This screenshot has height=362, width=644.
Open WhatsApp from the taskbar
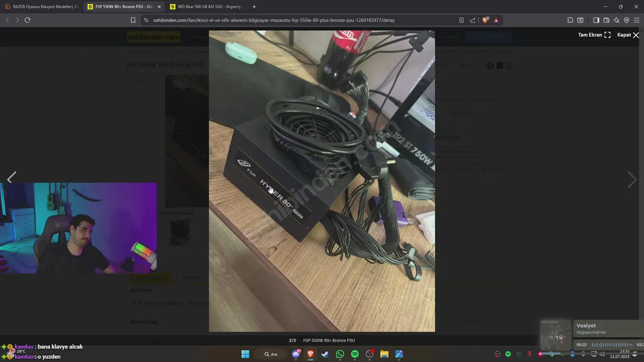click(x=340, y=354)
